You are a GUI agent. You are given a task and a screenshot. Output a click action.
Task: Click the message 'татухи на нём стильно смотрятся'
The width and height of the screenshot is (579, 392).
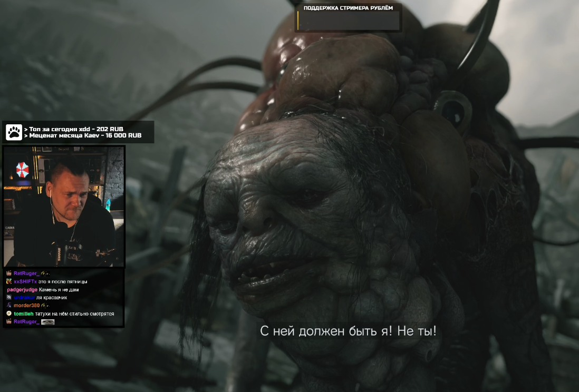click(74, 313)
